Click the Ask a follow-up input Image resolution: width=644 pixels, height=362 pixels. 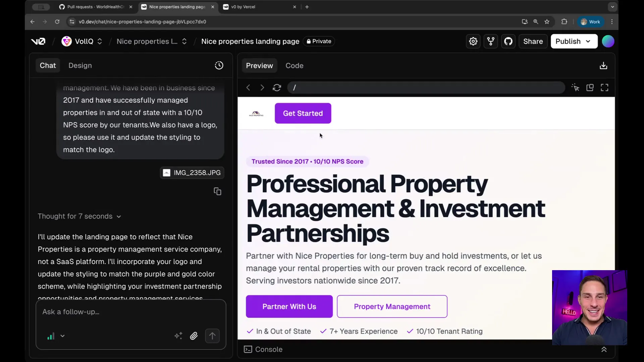(x=131, y=312)
